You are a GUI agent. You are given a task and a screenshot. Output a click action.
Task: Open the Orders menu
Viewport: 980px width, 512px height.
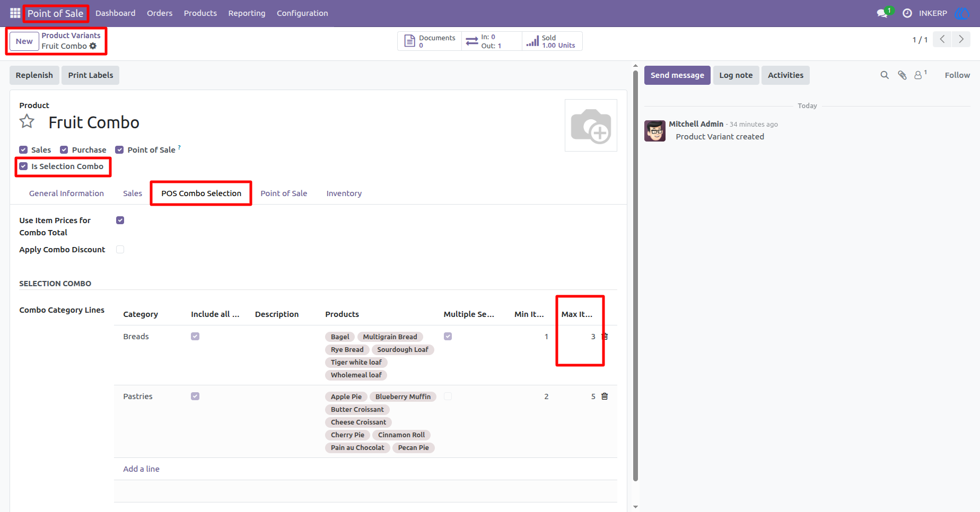click(160, 13)
